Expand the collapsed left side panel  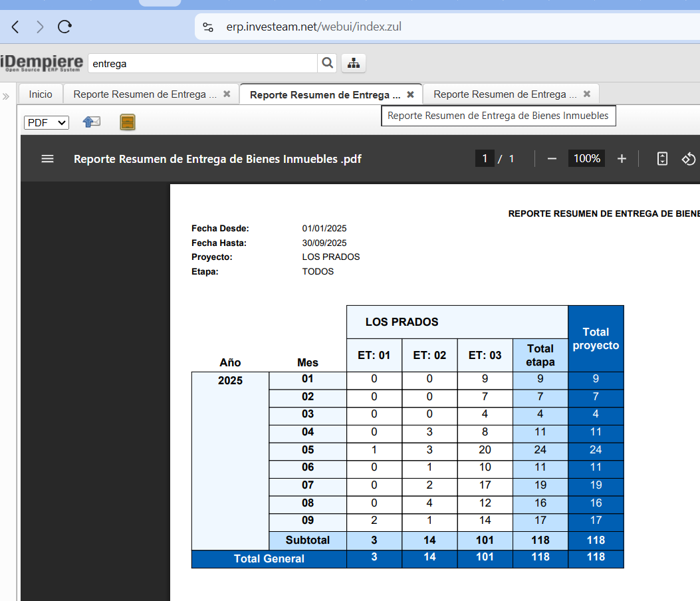(x=6, y=96)
